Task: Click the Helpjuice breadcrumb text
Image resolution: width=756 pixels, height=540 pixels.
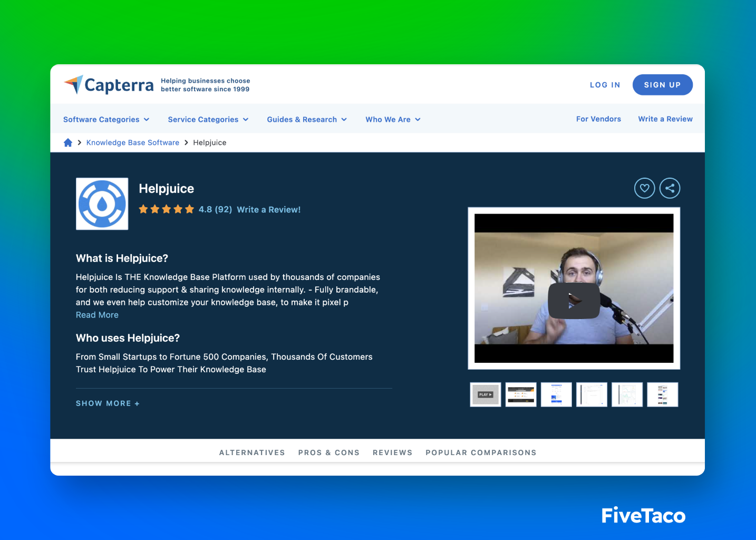Action: (210, 142)
